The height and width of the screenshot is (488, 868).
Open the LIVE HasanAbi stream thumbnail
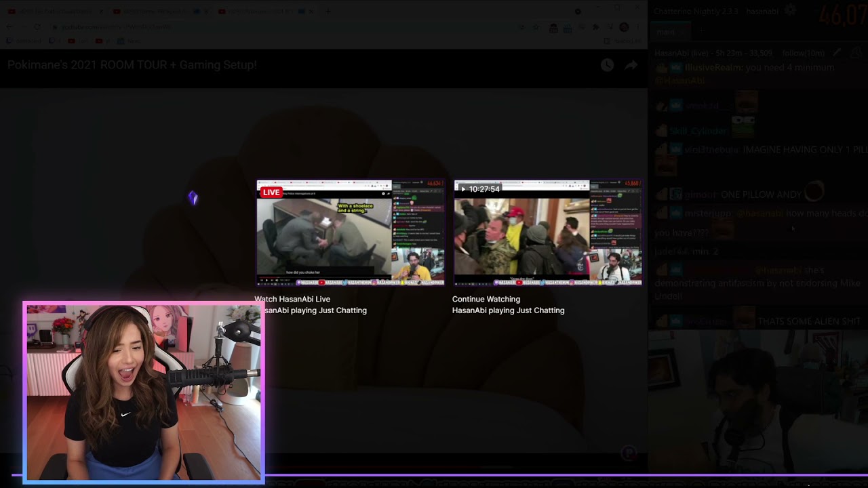tap(350, 232)
